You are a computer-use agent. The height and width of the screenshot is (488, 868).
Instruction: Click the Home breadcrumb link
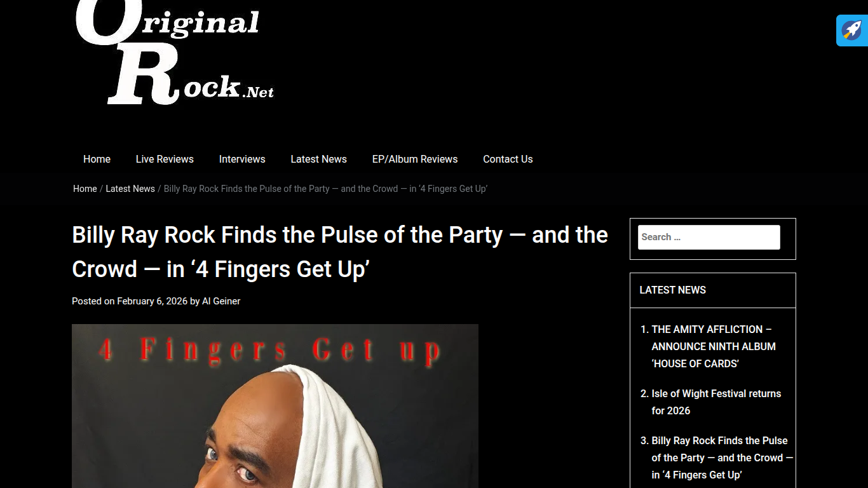(85, 189)
